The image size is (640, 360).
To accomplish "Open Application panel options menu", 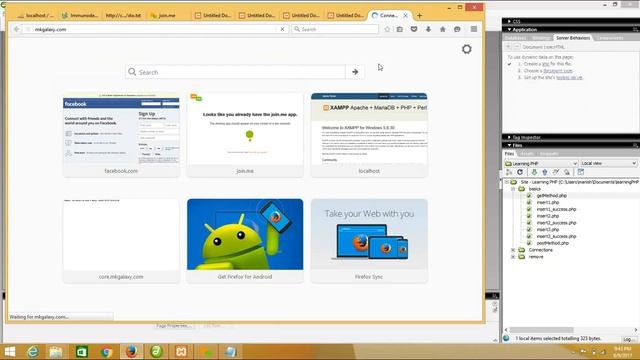I will [x=635, y=29].
